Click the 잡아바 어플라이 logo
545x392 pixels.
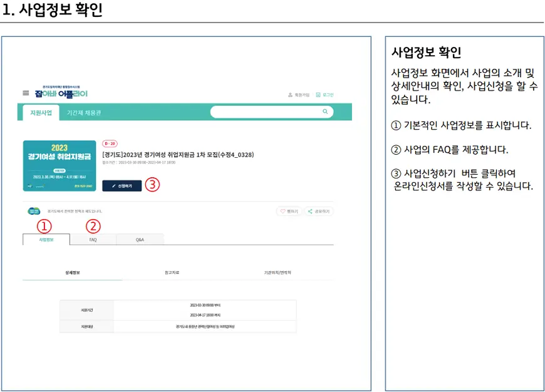(x=61, y=93)
